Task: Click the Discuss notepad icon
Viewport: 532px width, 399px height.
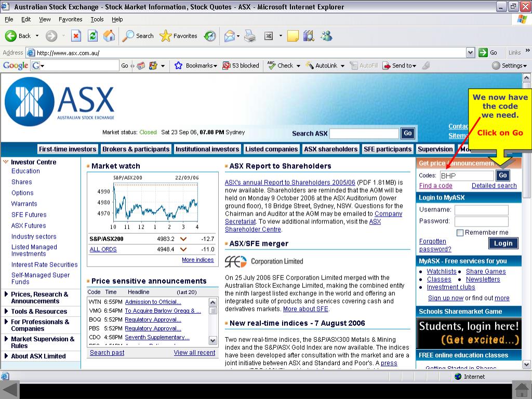Action: [293, 36]
